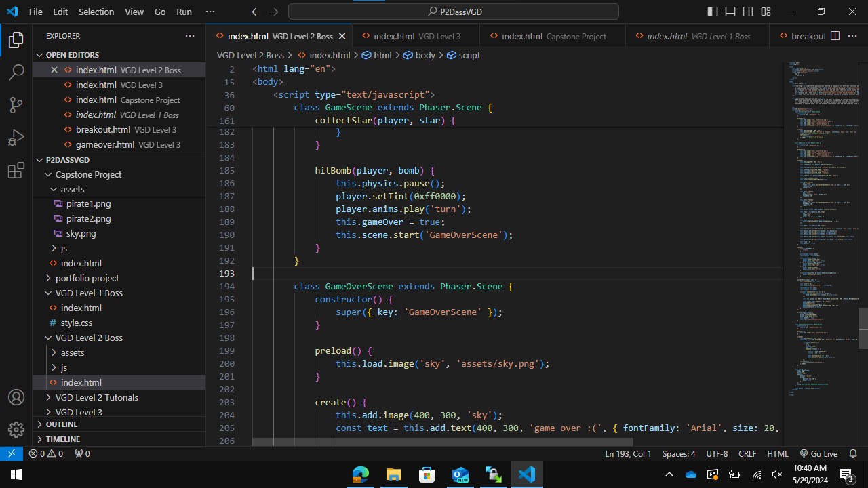
Task: Expand the OUTLINE section
Action: point(62,424)
